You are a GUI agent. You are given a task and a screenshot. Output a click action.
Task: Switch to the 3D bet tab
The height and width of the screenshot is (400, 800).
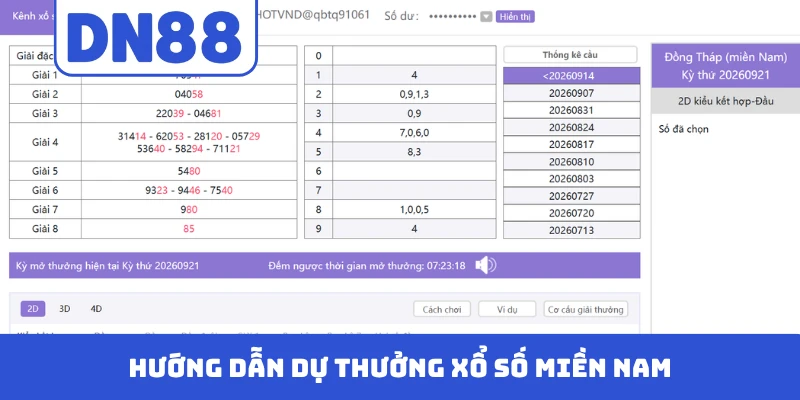(65, 309)
